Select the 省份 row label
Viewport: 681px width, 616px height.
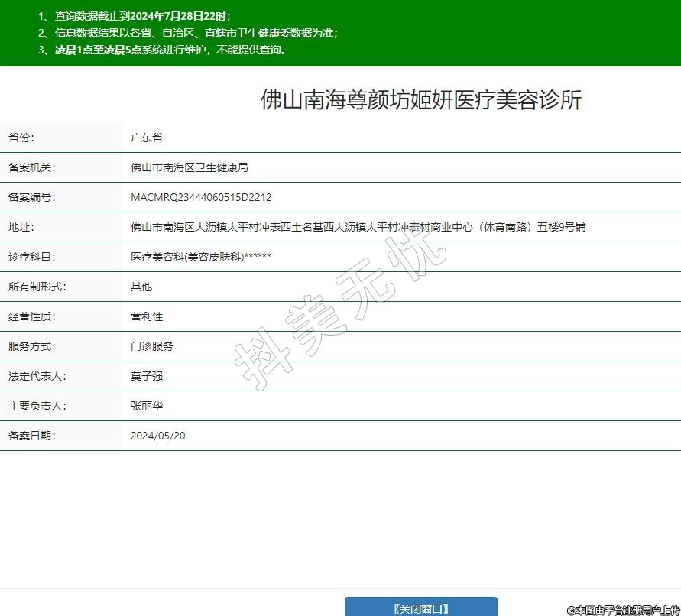coord(21,138)
